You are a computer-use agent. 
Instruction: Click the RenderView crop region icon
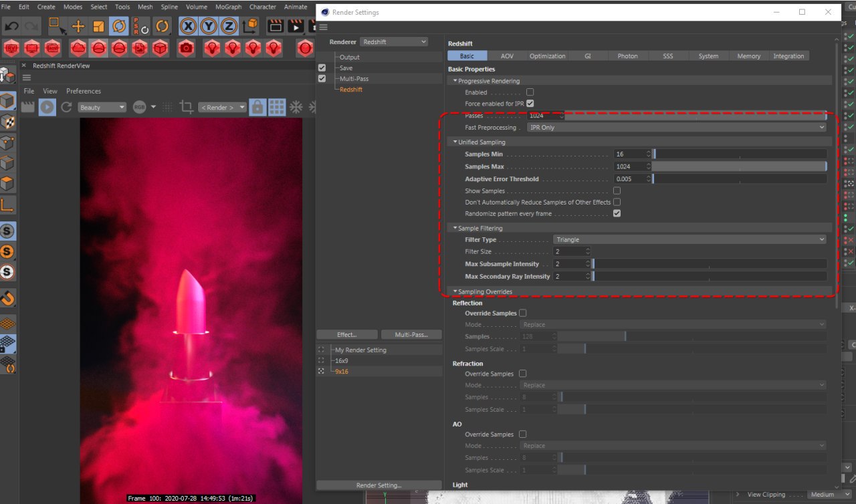[187, 107]
